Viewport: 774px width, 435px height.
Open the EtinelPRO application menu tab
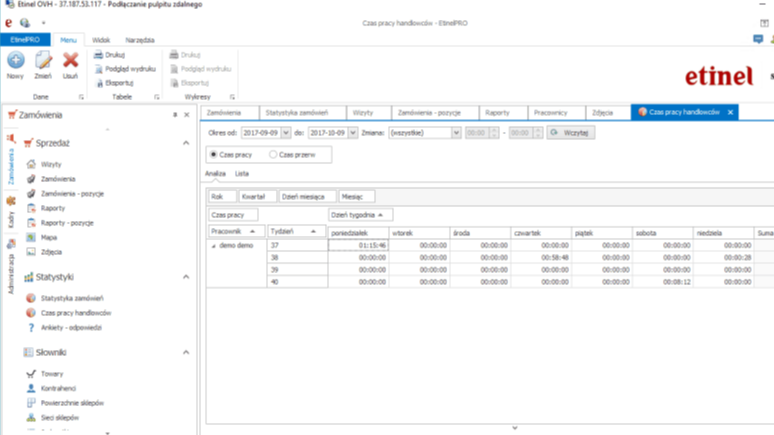pyautogui.click(x=25, y=40)
